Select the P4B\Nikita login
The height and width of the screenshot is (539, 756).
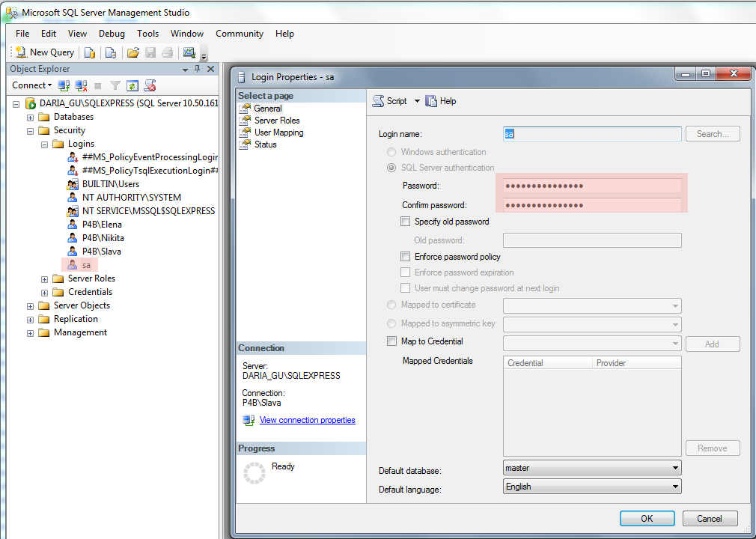point(103,238)
